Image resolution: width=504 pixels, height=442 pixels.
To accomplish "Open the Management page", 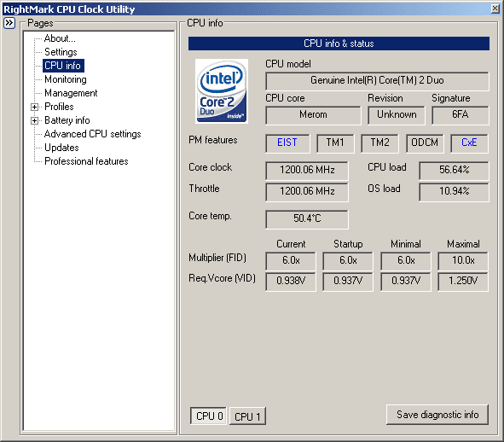I will click(71, 93).
